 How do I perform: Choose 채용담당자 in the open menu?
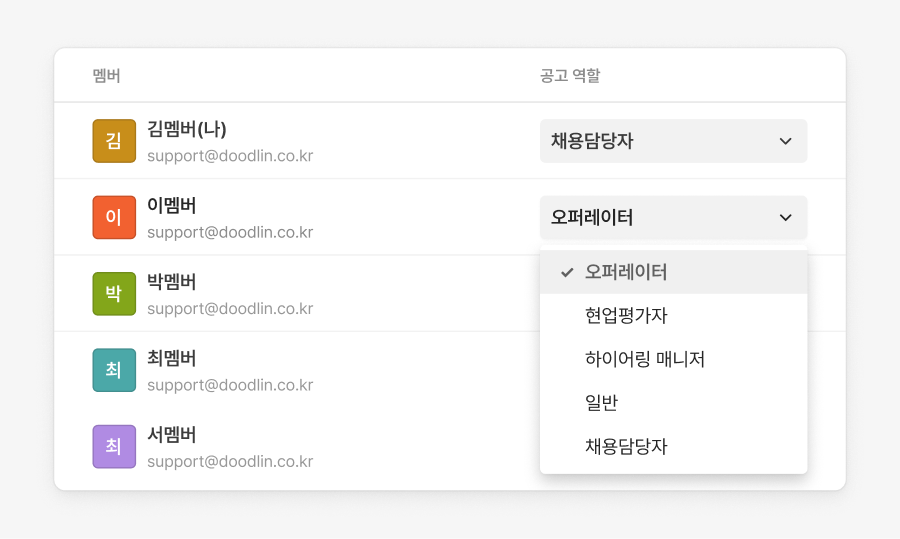tap(626, 446)
